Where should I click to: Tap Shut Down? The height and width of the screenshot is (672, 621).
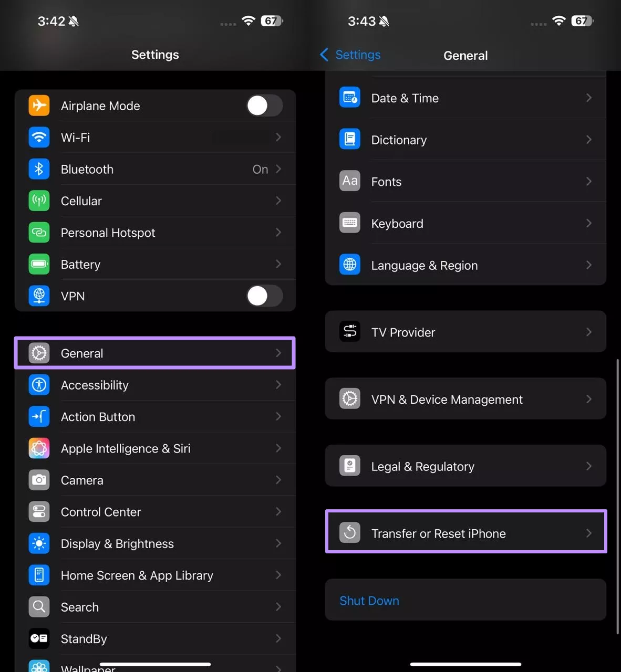[x=369, y=600]
